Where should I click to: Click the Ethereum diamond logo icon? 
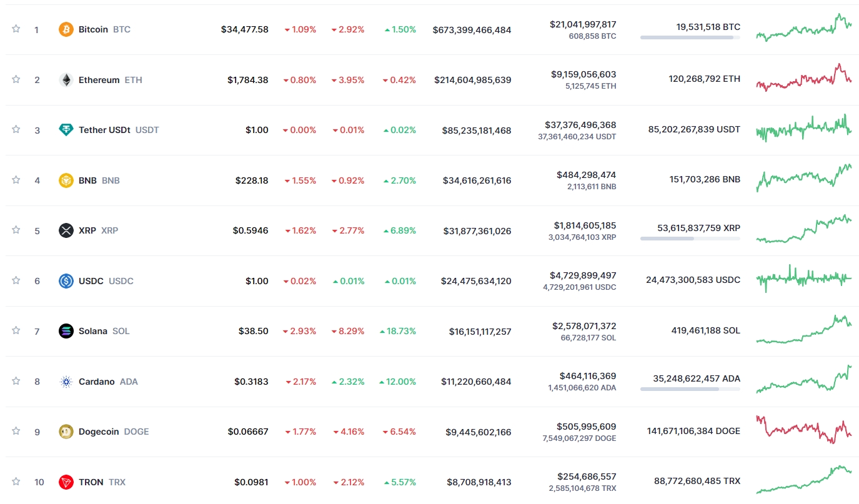click(66, 80)
